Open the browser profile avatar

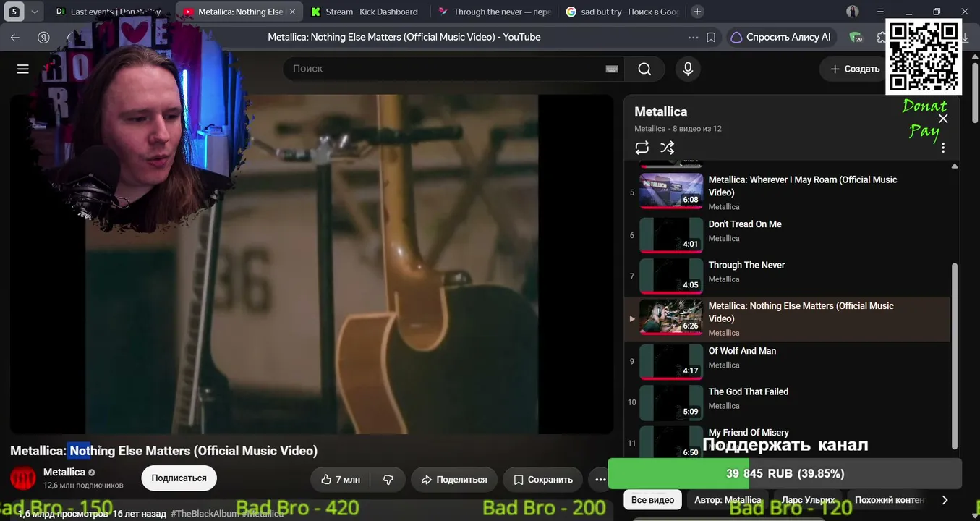pos(853,12)
